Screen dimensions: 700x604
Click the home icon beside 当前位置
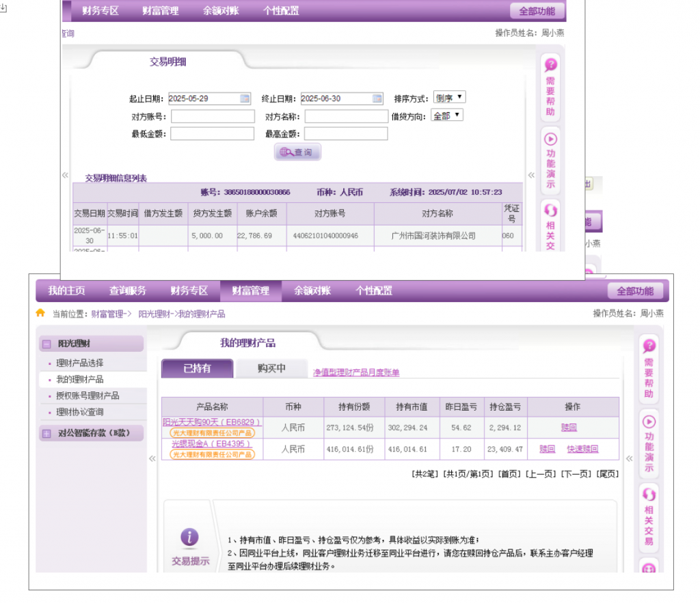tap(41, 314)
